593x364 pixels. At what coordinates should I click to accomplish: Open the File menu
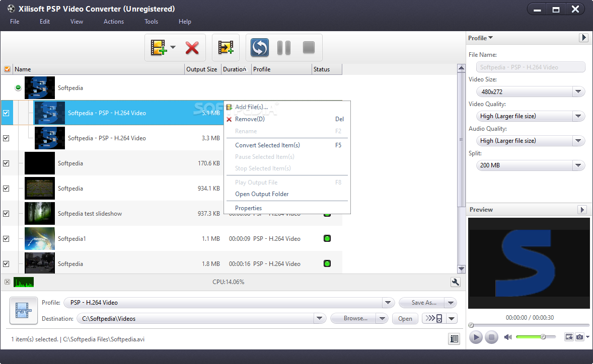pyautogui.click(x=15, y=22)
